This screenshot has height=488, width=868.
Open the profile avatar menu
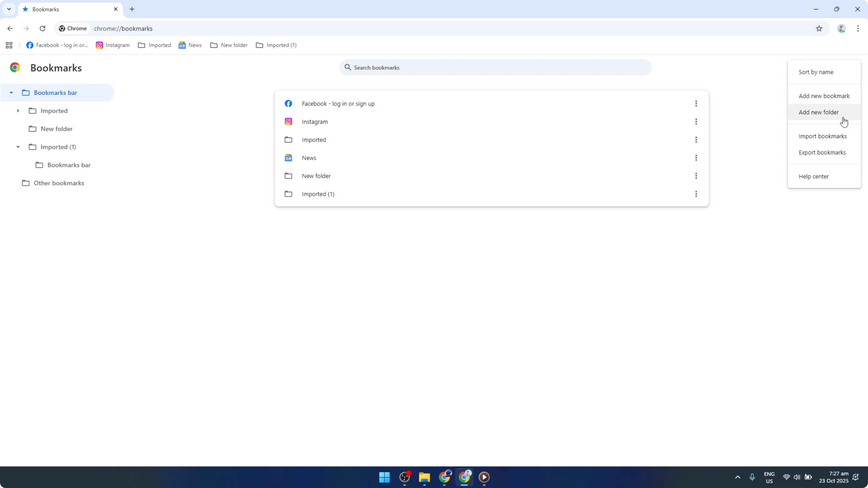click(x=841, y=29)
